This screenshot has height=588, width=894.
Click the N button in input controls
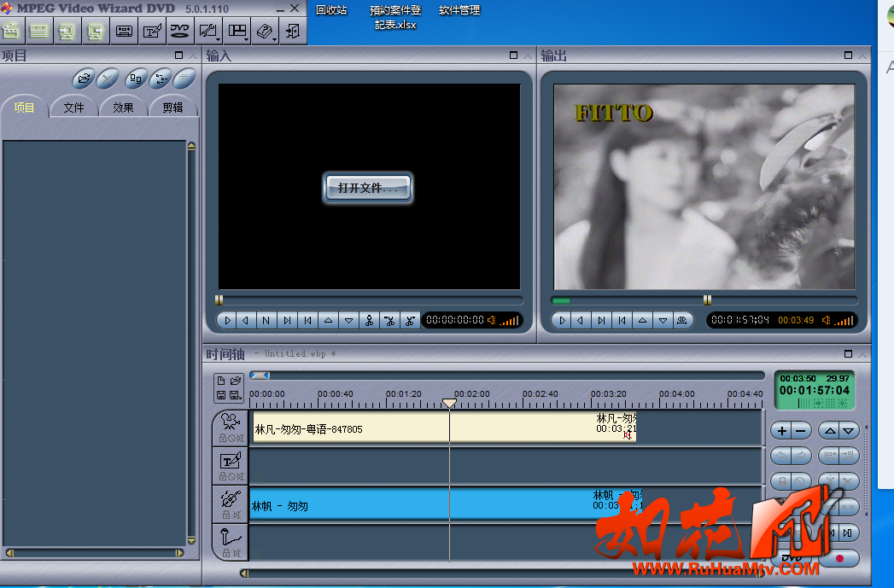(266, 321)
